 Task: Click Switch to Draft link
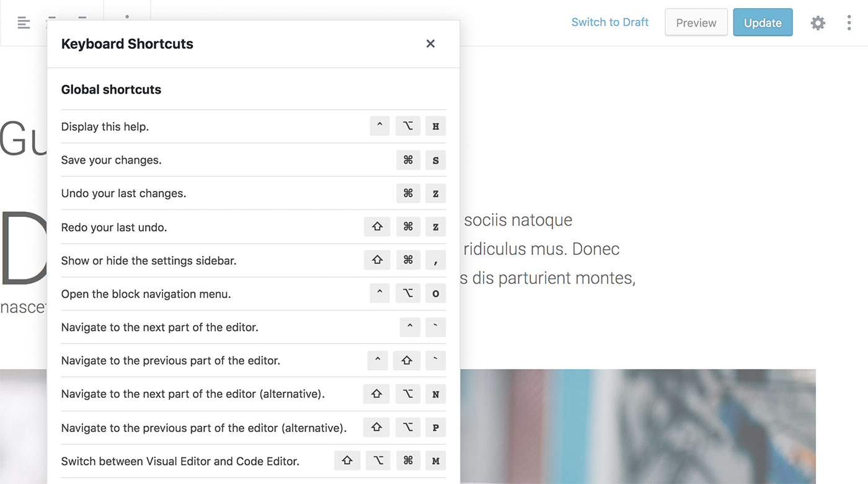[x=609, y=22]
